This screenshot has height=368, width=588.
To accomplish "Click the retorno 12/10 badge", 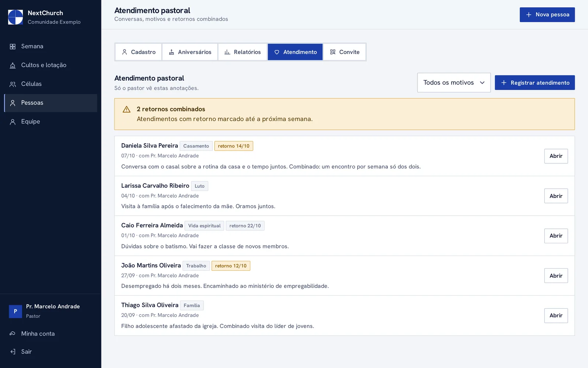I will point(231,266).
